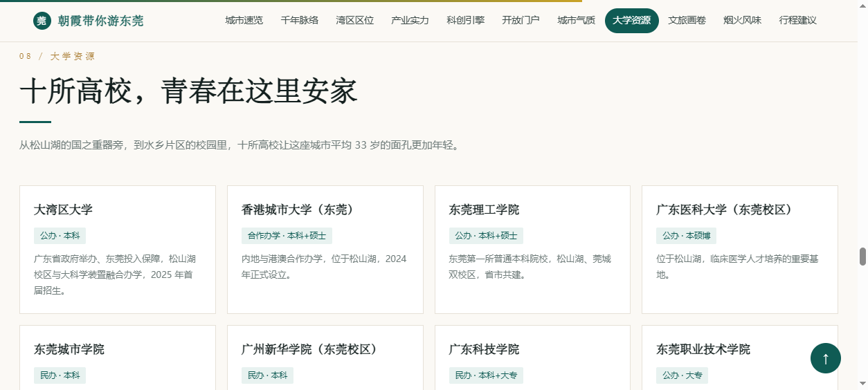
Task: Navigate to 开放门户
Action: (x=521, y=20)
